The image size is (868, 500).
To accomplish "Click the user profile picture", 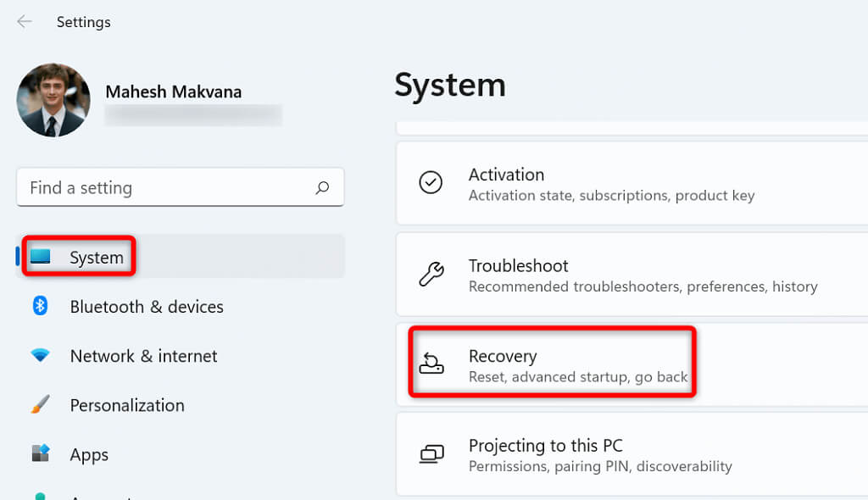I will click(53, 100).
